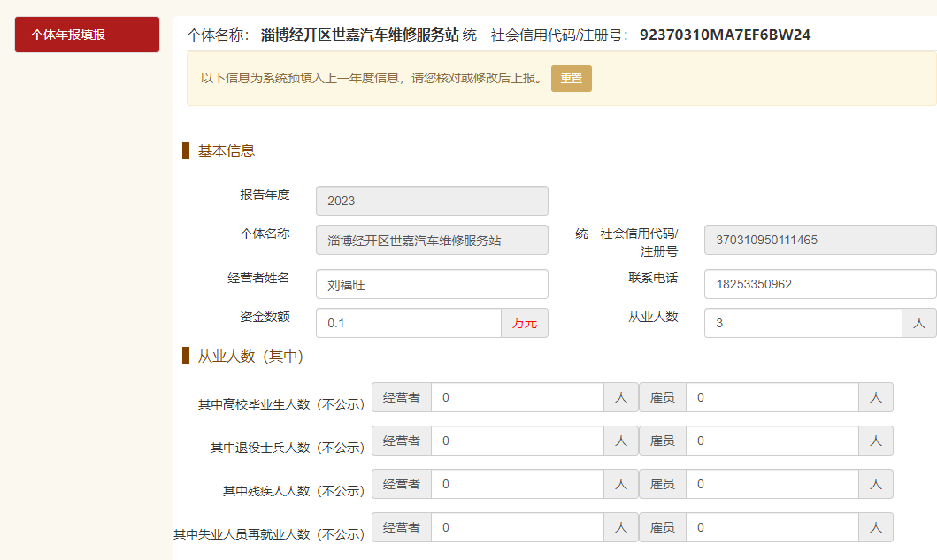Focus the 联系电话 phone number field

pyautogui.click(x=820, y=285)
